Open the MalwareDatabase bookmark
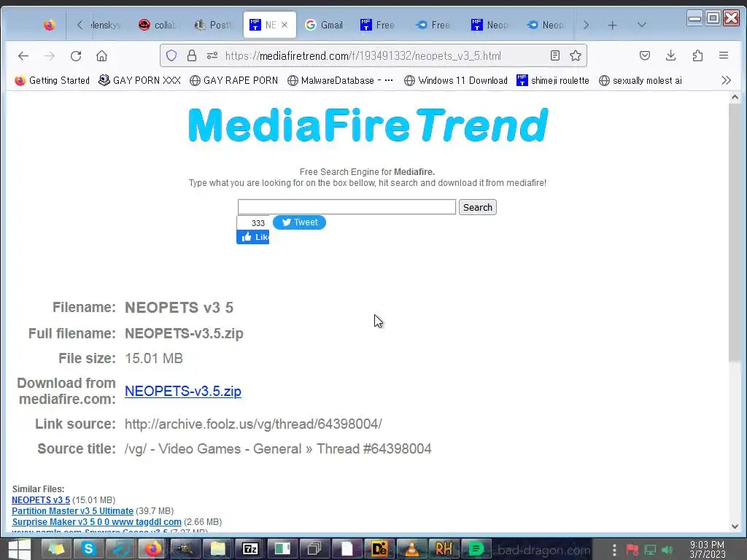747x560 pixels. 340,80
